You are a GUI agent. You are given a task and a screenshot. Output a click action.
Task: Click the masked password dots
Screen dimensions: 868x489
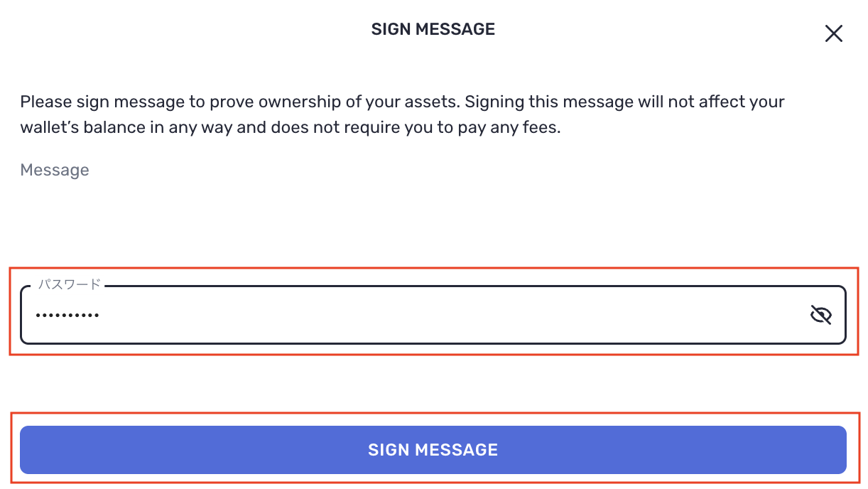tap(67, 315)
